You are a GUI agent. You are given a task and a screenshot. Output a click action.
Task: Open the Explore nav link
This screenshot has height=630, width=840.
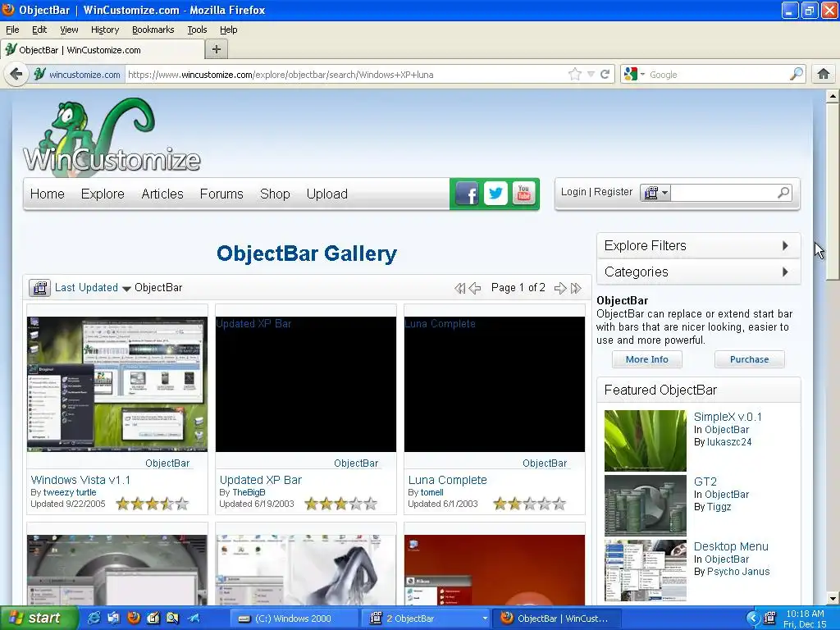103,194
